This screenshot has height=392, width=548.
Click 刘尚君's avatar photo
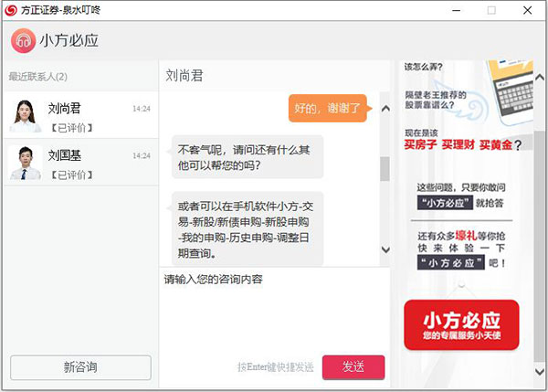[x=25, y=115]
